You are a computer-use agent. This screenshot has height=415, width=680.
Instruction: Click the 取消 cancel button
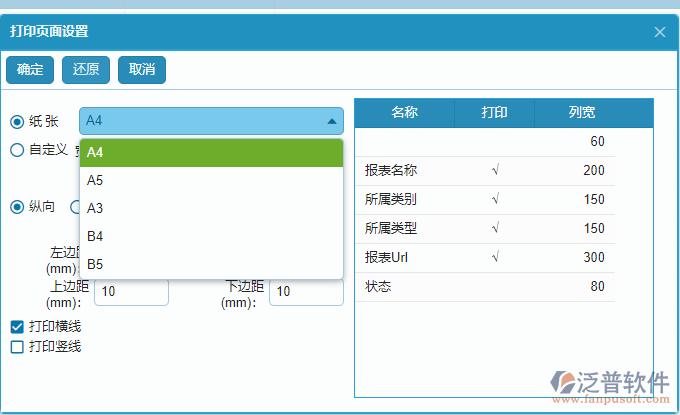[142, 70]
